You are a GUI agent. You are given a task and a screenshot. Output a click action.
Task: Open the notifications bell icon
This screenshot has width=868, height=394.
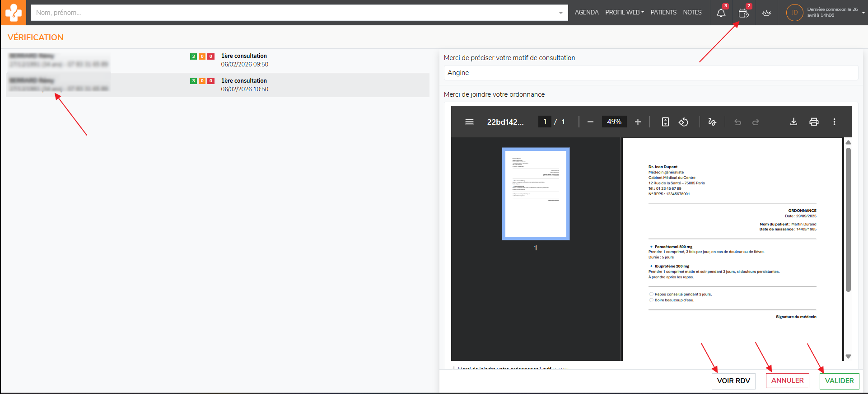(721, 13)
